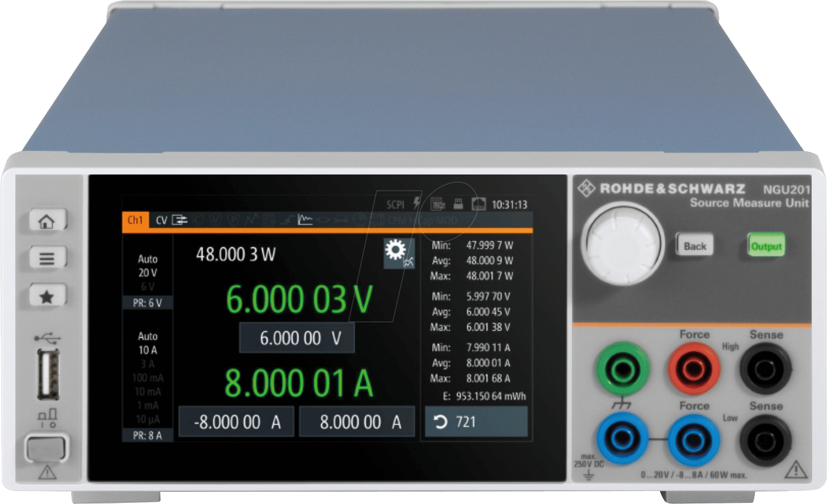Tap the data logging status icon
This screenshot has height=504, width=827.
pyautogui.click(x=437, y=204)
